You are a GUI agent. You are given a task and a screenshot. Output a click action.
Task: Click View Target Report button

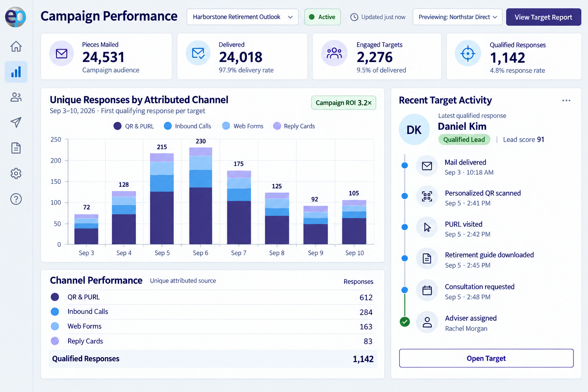[x=544, y=17]
